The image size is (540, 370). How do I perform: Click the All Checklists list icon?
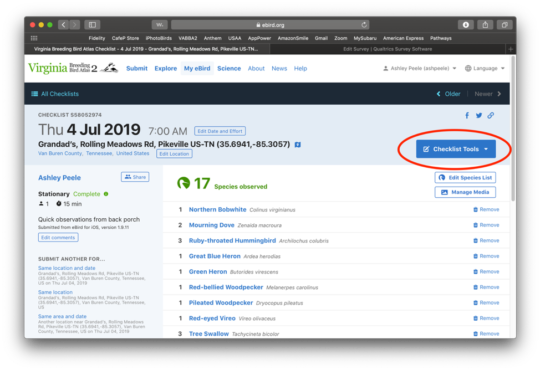34,94
